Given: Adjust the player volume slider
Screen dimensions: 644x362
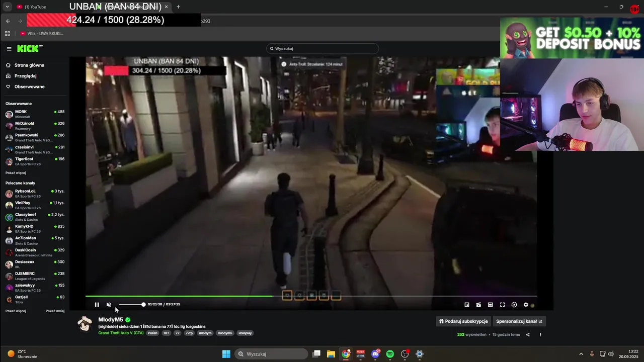Looking at the screenshot, I should (131, 305).
